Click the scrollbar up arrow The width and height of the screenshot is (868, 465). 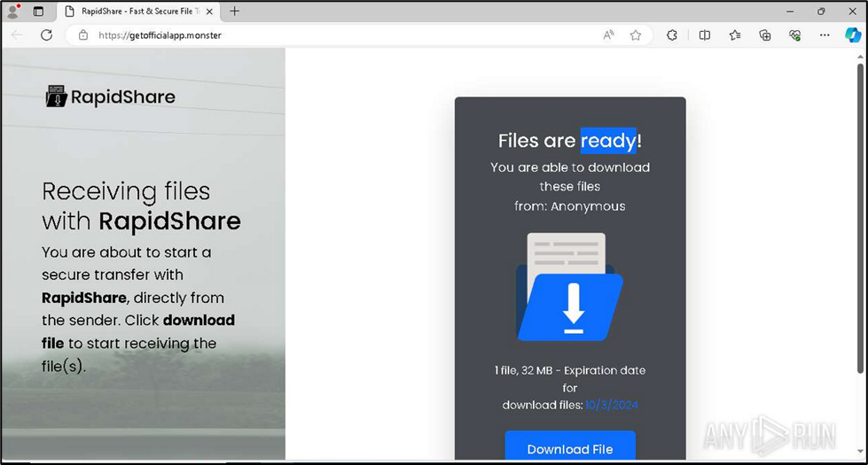[860, 56]
